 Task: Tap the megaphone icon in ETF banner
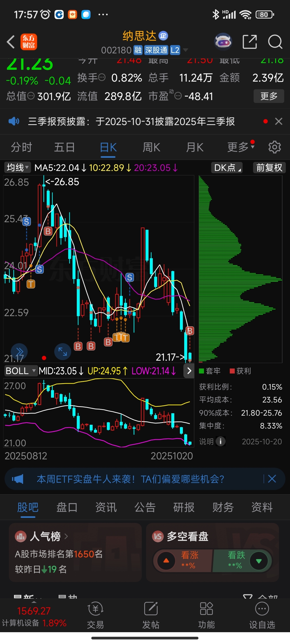tap(18, 479)
